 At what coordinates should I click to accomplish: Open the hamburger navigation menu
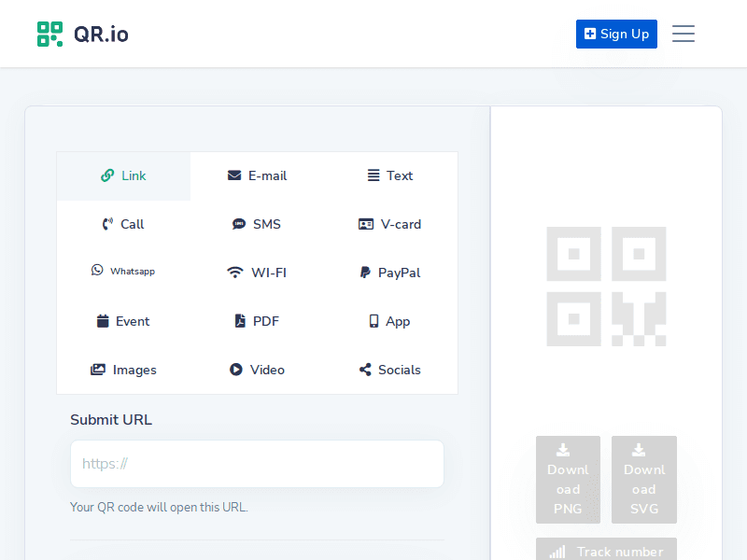(x=684, y=35)
